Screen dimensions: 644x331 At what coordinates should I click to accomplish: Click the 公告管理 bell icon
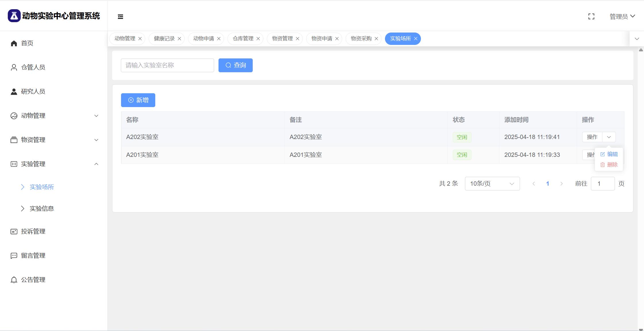coord(14,280)
